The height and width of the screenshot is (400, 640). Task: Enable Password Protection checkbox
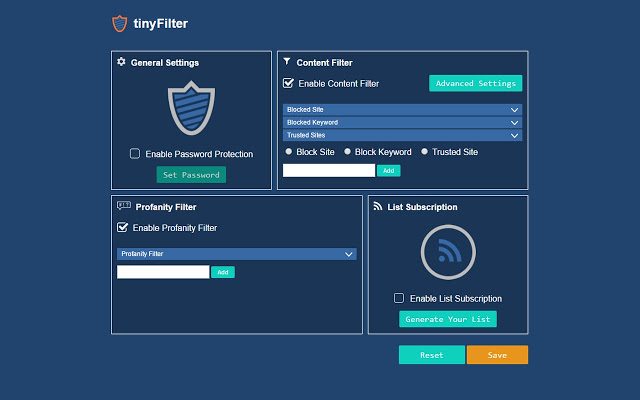click(135, 153)
